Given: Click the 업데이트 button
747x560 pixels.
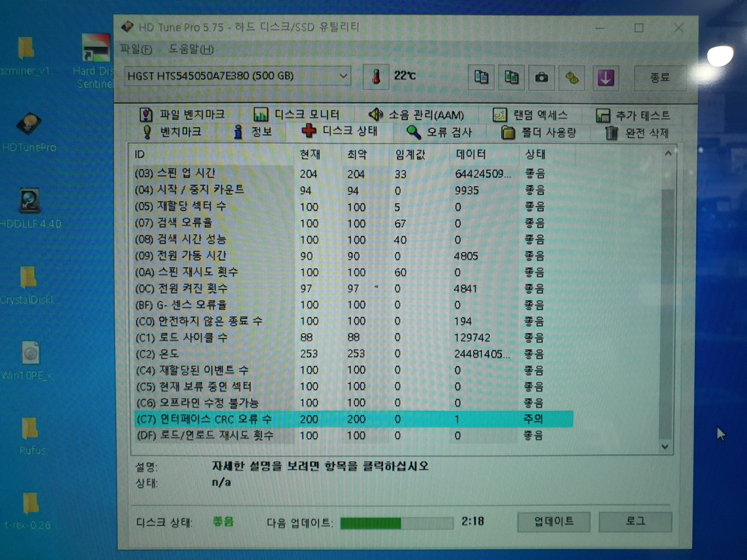Looking at the screenshot, I should click(554, 522).
